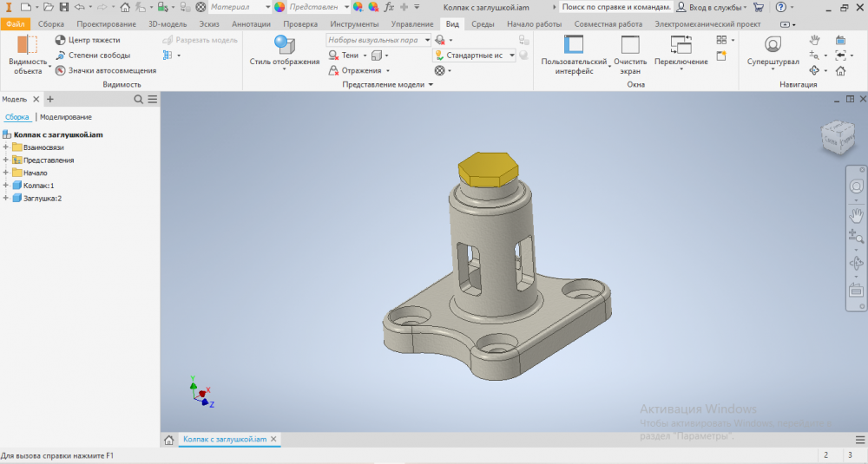Select the Pan hand tool in ribbon Навигация

tap(814, 40)
